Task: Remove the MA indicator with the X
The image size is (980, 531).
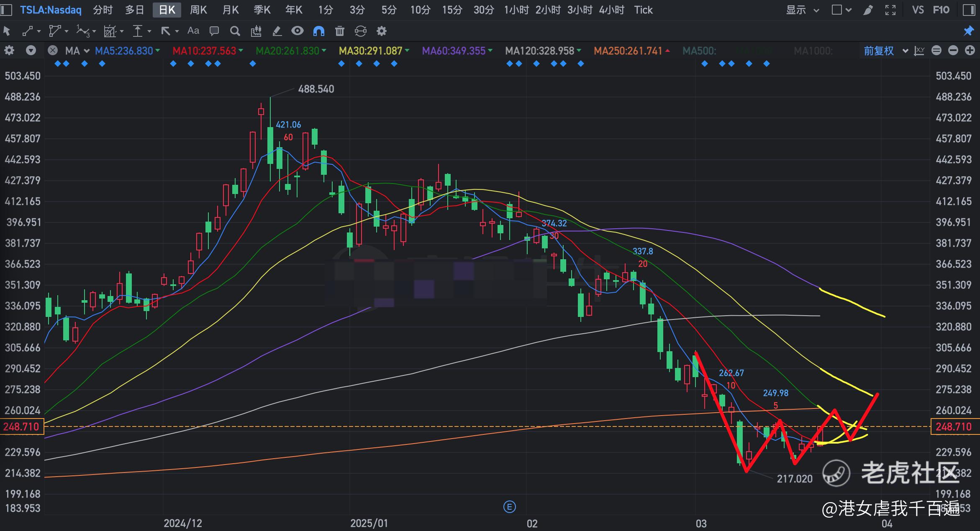Action: [52, 51]
